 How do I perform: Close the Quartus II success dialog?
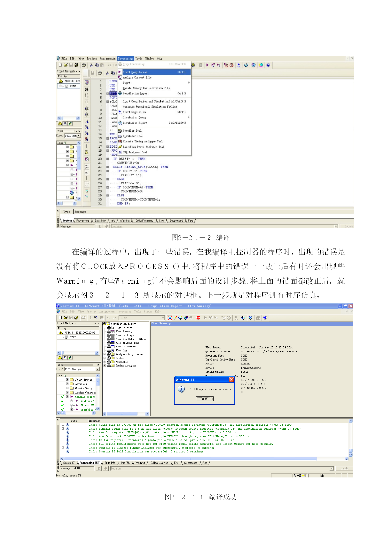coord(232,380)
